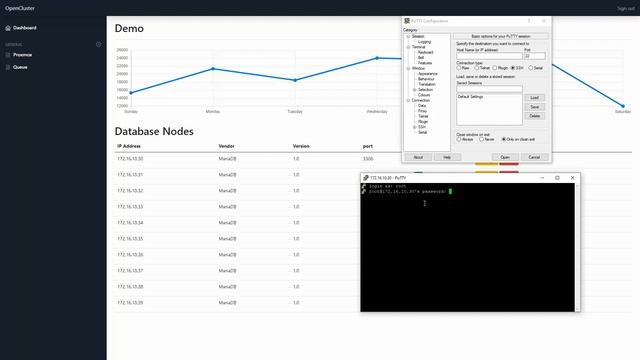
Task: Click the Load button in PuTTY
Action: [534, 98]
